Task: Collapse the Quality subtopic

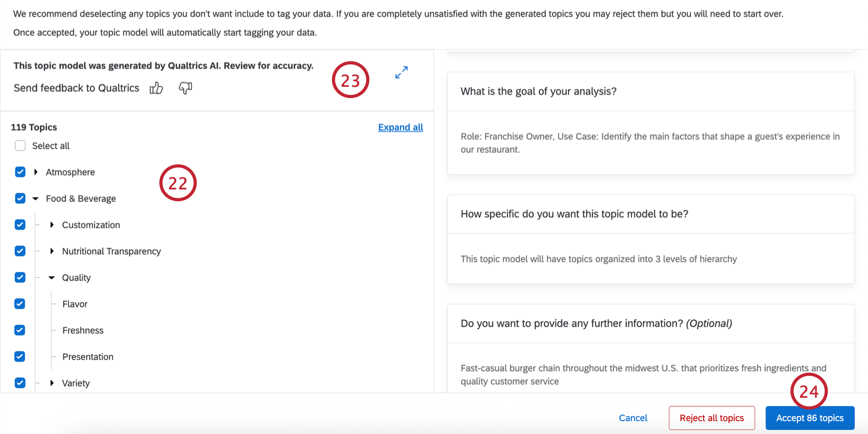Action: pos(52,278)
